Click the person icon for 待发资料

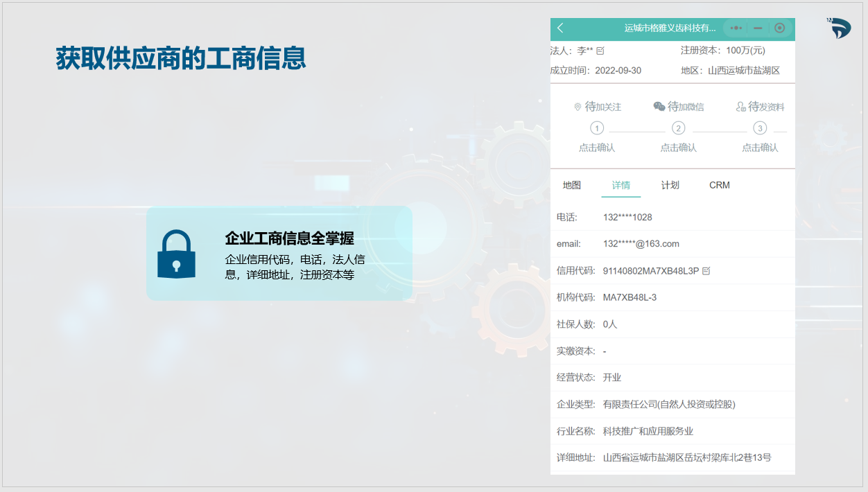pos(740,107)
